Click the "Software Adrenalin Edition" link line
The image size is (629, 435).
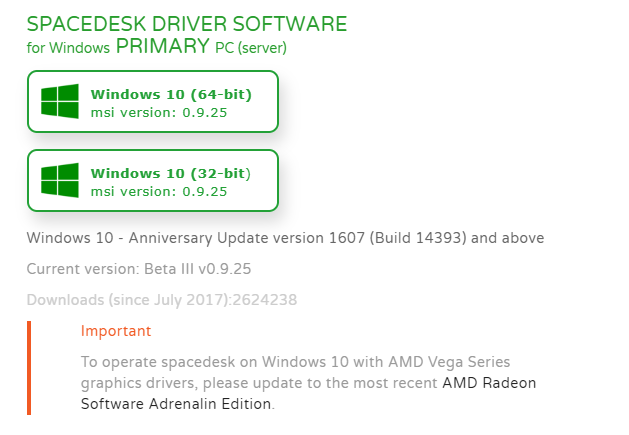pyautogui.click(x=176, y=404)
